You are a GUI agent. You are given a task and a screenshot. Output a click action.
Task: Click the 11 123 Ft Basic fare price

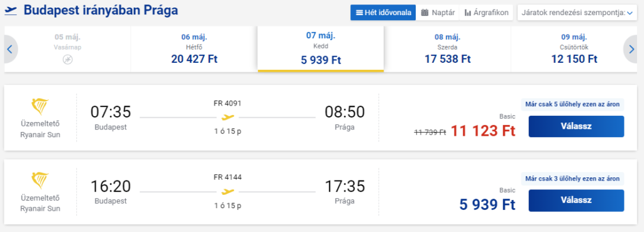[x=483, y=131]
